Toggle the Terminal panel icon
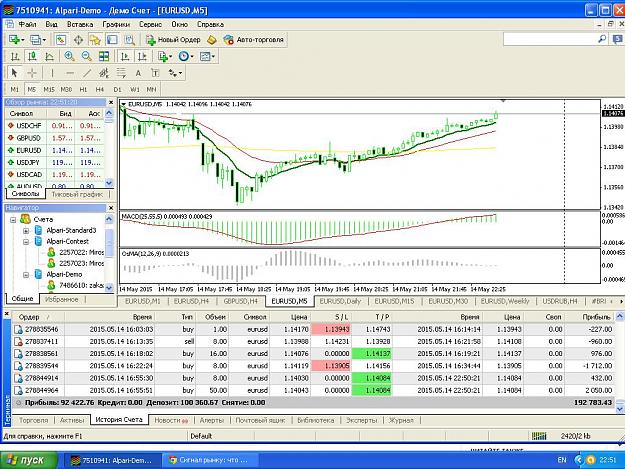625x469 pixels. pyautogui.click(x=112, y=39)
